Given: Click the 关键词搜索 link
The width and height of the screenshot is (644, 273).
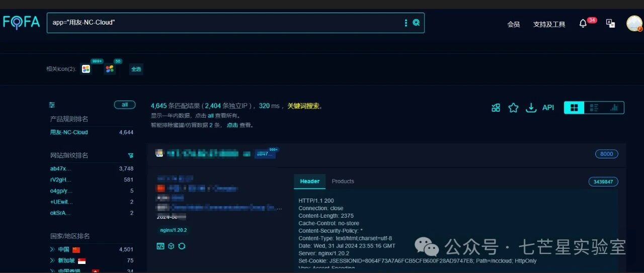Looking at the screenshot, I should click(x=303, y=106).
